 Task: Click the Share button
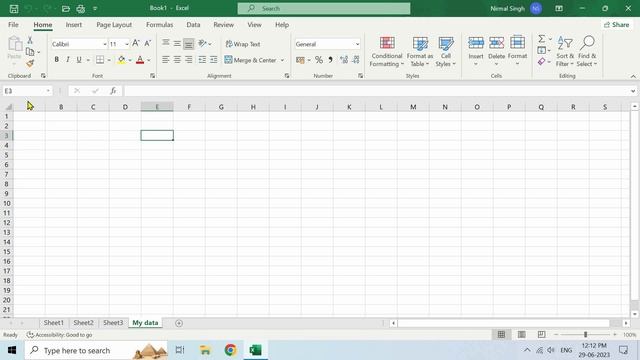(x=616, y=24)
